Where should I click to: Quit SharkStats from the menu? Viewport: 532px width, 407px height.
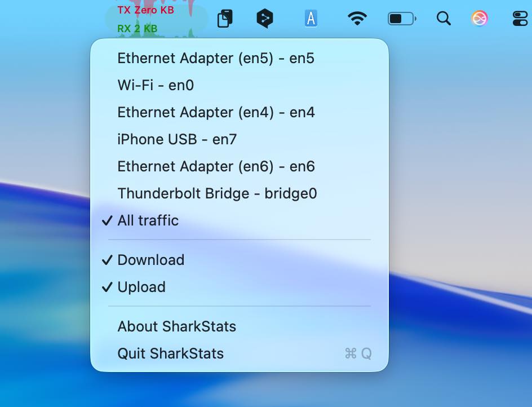pyautogui.click(x=239, y=353)
